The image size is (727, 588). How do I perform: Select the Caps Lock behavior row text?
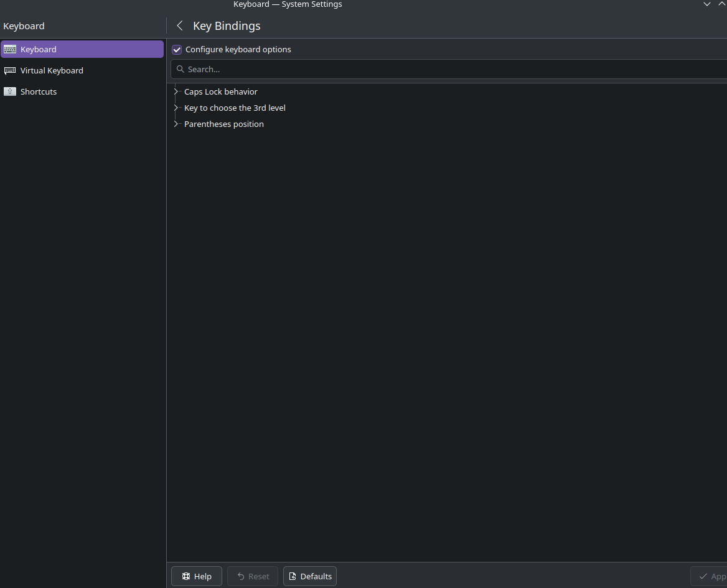tap(221, 91)
